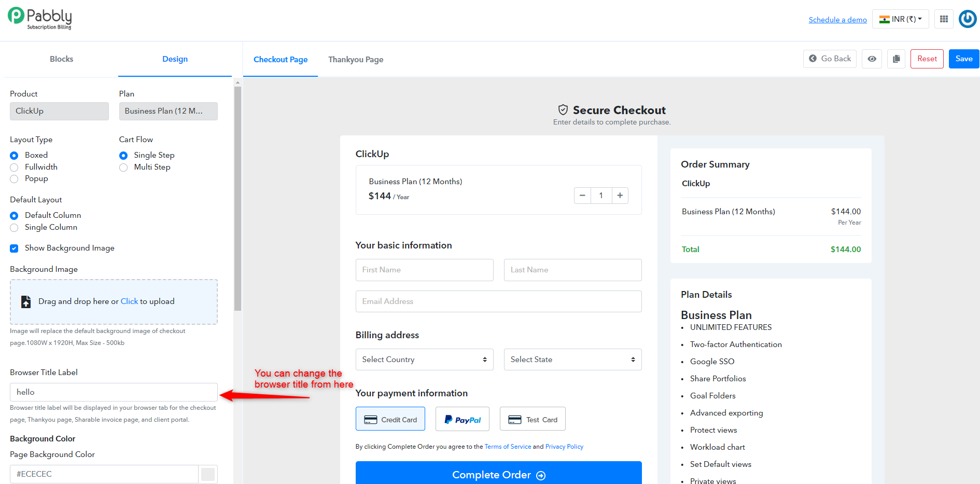Screen dimensions: 980x484
Task: Click the secure checkout shield icon
Action: [x=563, y=110]
